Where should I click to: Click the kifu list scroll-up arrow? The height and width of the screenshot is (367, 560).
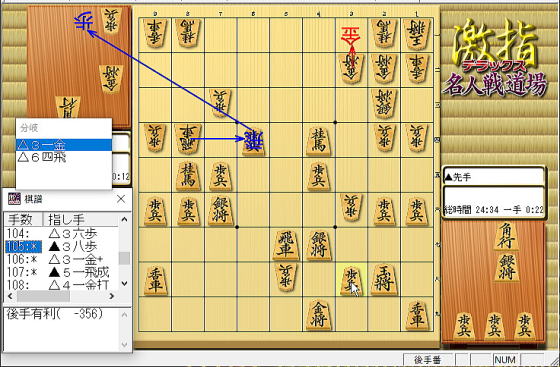[x=124, y=219]
